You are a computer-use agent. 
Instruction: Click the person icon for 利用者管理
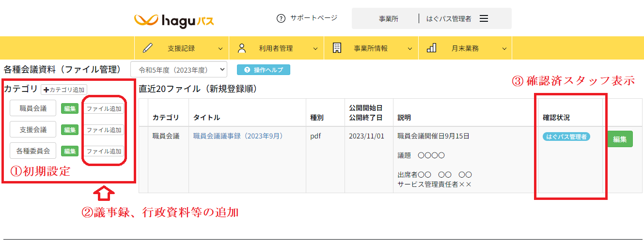tap(242, 48)
